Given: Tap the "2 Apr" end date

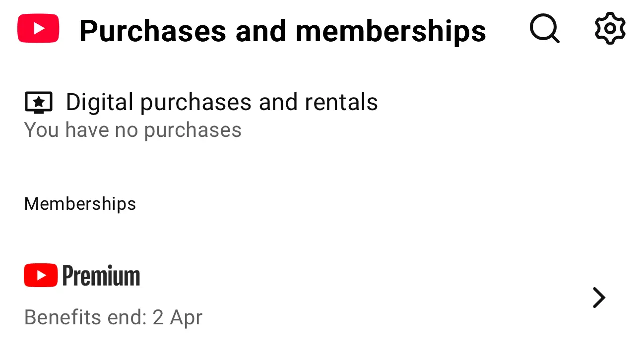Looking at the screenshot, I should point(178,317).
